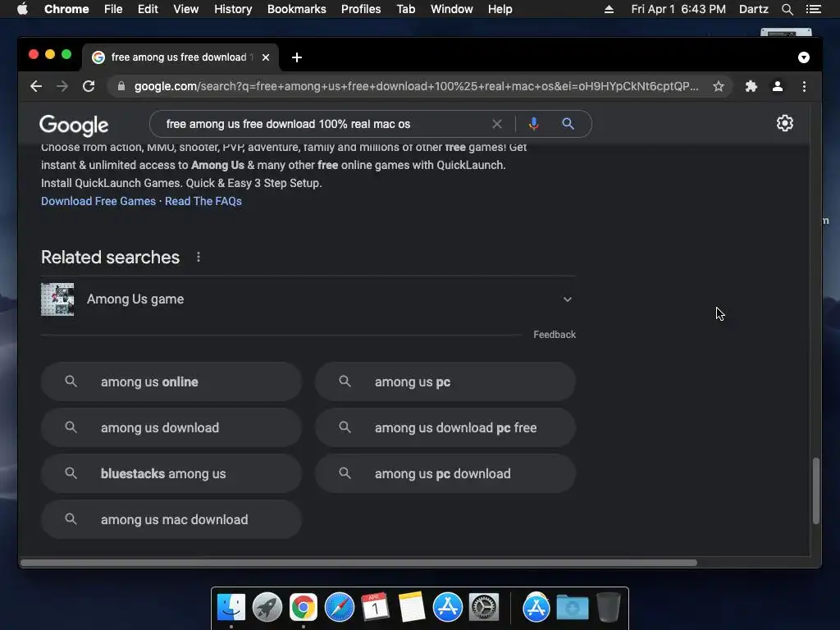Viewport: 840px width, 630px height.
Task: Search related 'among us download'
Action: point(171,428)
